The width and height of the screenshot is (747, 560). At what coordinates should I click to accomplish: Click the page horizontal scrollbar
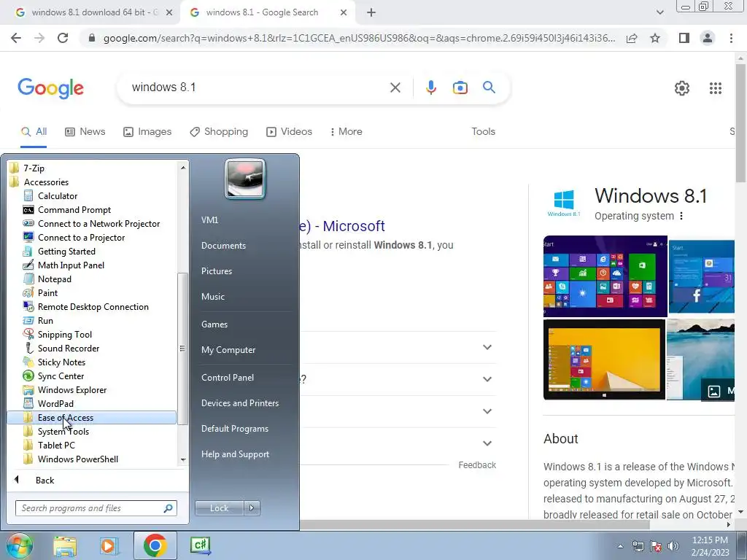tap(474, 525)
